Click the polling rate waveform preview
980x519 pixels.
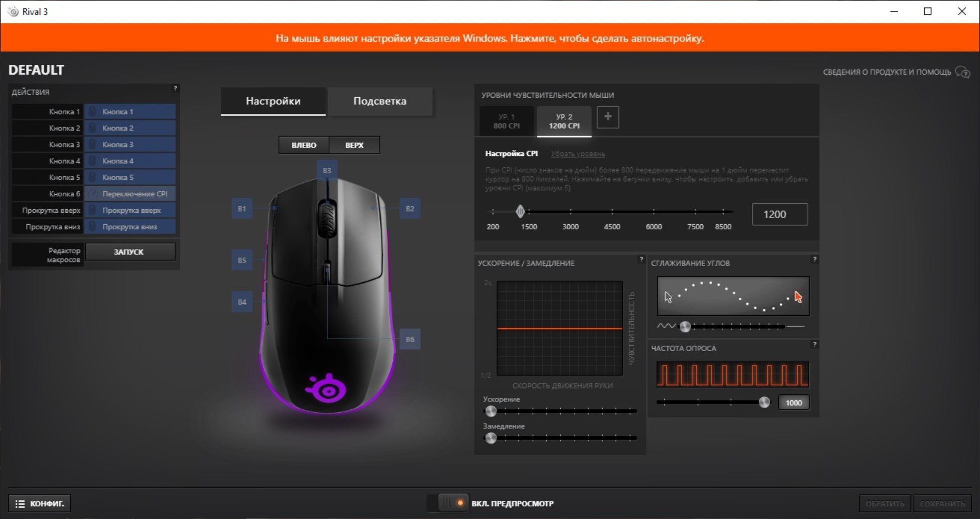[733, 375]
